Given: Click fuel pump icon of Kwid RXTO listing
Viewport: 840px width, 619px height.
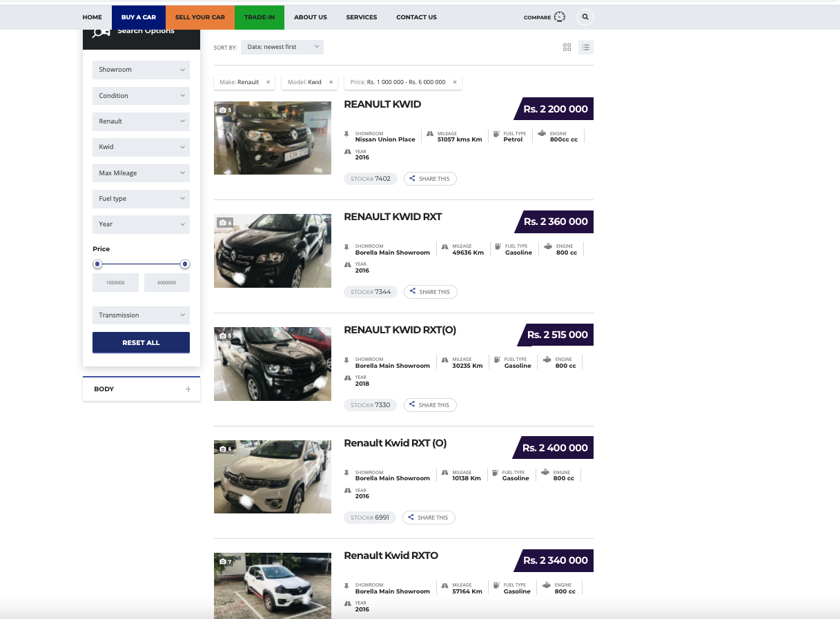Looking at the screenshot, I should (x=496, y=585).
